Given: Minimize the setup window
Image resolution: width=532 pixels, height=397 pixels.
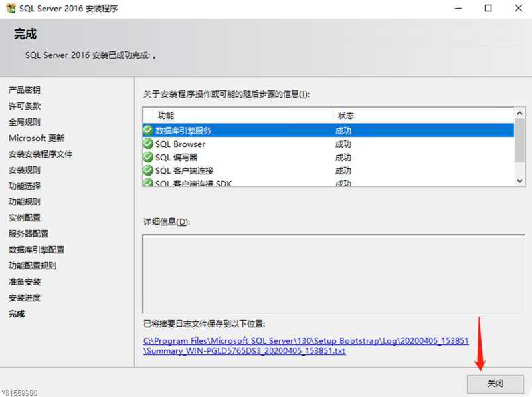Looking at the screenshot, I should (458, 8).
